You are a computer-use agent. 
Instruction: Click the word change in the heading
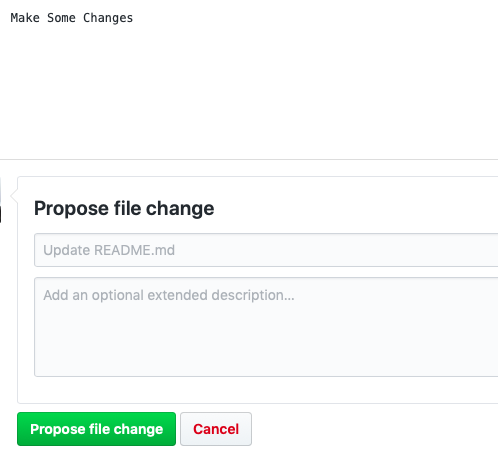180,209
